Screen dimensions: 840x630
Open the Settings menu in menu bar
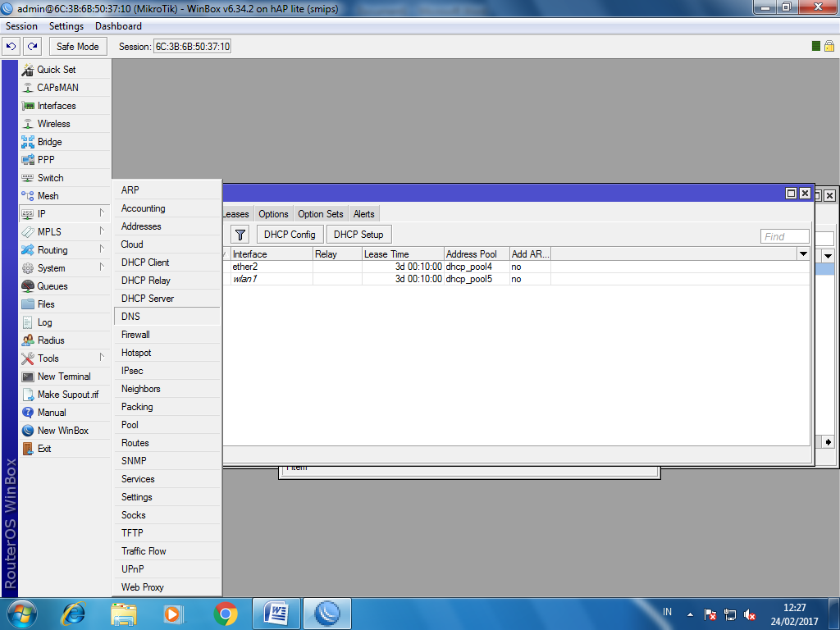(66, 26)
